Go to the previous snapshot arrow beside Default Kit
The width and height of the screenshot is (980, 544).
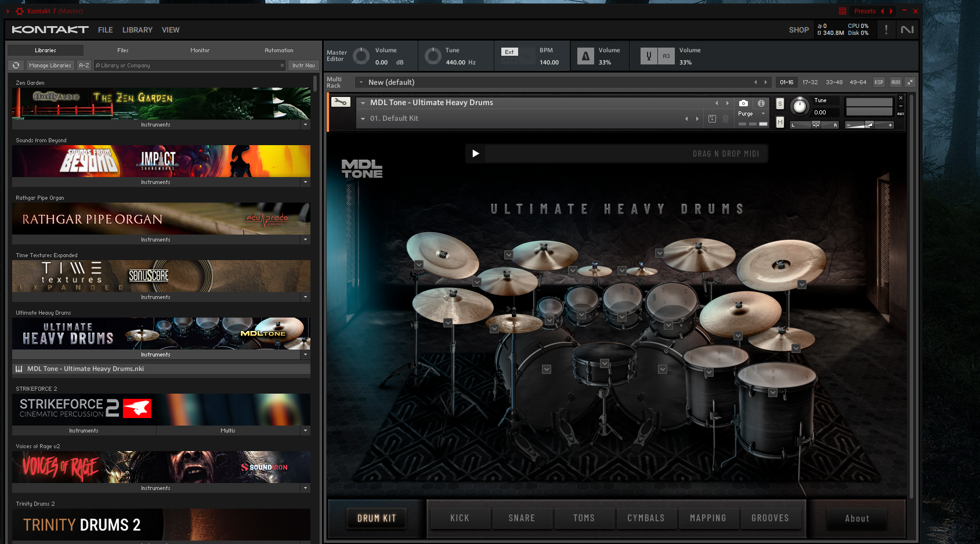(x=686, y=118)
